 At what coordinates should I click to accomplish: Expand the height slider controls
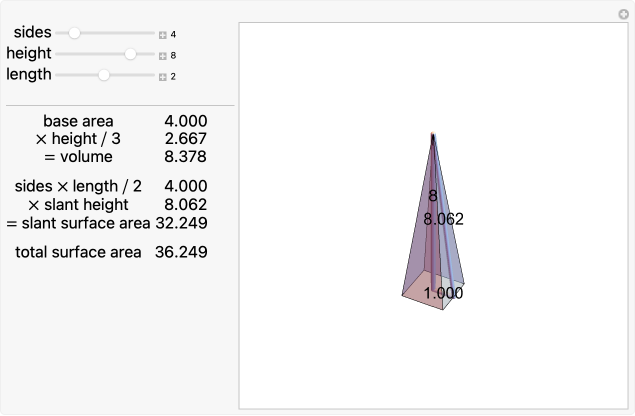pos(162,55)
